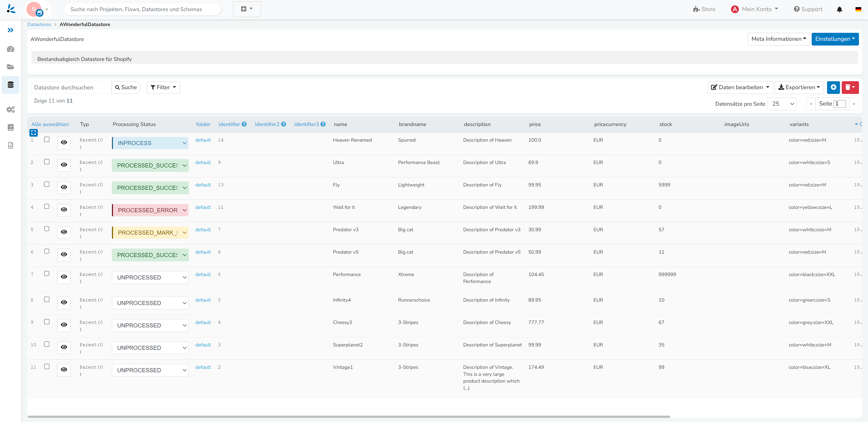
Task: Click the Datastore durchsuchen search field
Action: tap(71, 87)
